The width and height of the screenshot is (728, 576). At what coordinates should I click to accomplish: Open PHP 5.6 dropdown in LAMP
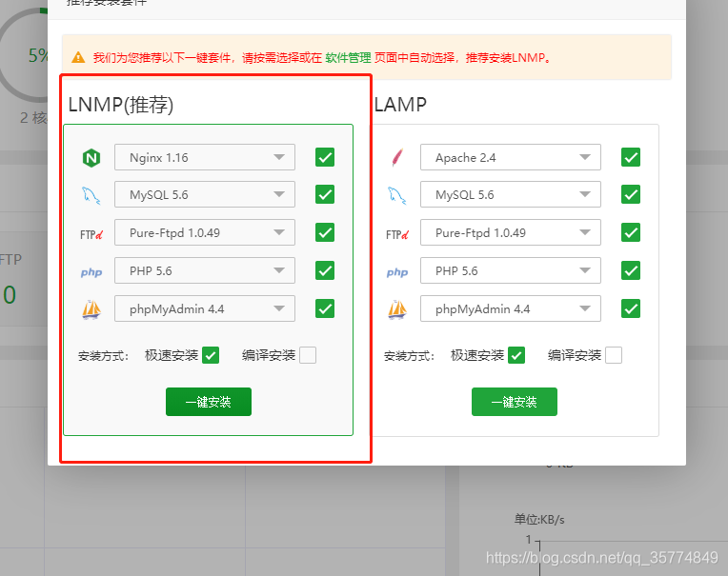[511, 270]
